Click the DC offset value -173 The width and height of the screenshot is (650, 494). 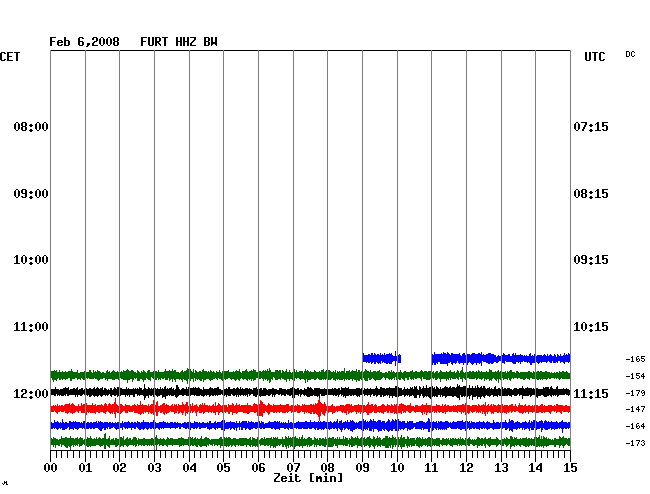pos(635,443)
